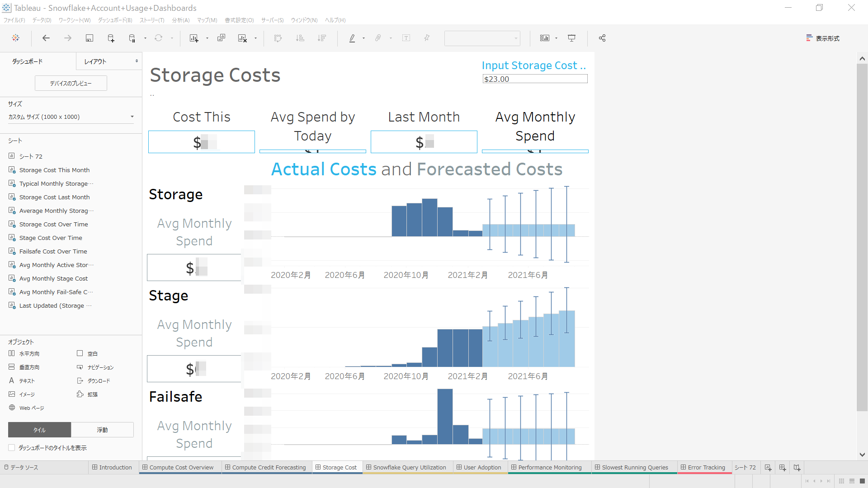
Task: Click the Save workbook toolbar icon
Action: (89, 38)
